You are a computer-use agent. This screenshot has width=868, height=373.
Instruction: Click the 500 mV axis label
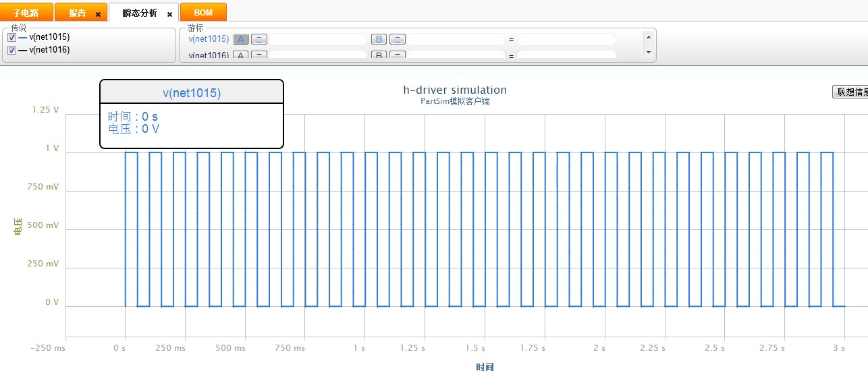(43, 225)
